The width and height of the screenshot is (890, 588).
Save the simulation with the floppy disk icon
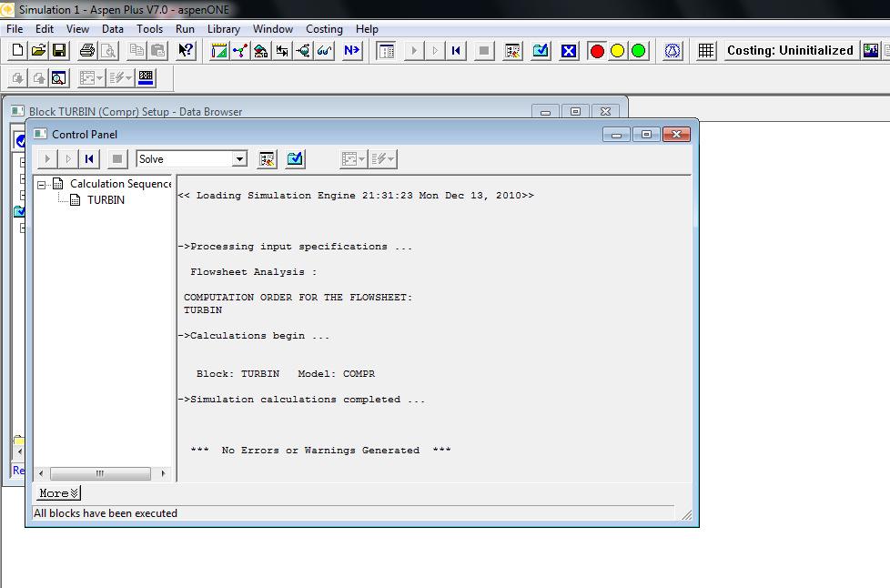[x=59, y=50]
